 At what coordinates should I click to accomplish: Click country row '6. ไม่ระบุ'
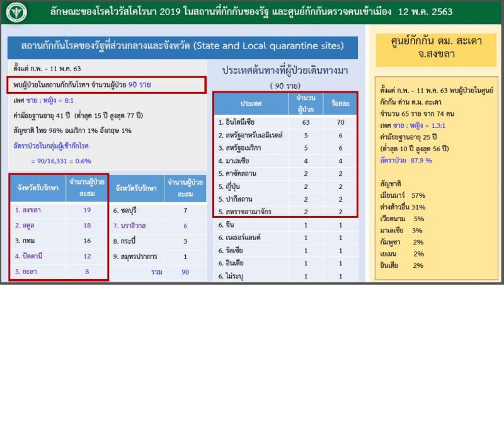[x=285, y=276]
